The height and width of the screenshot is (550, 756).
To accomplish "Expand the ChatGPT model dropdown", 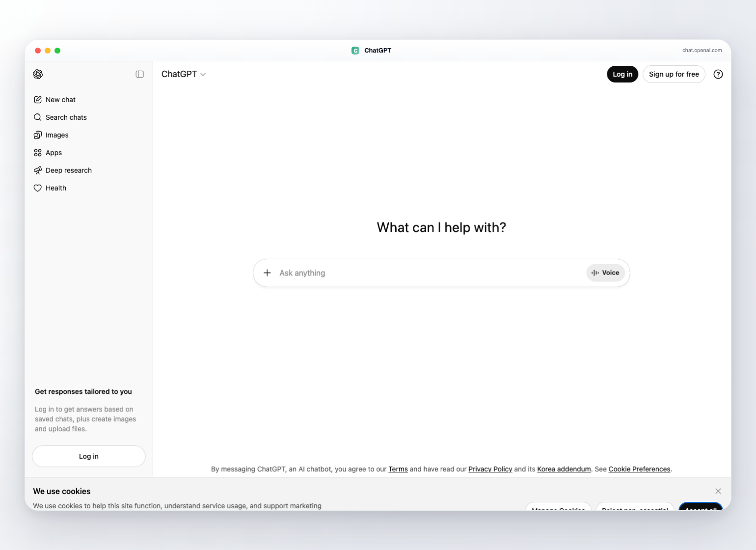I will tap(184, 74).
